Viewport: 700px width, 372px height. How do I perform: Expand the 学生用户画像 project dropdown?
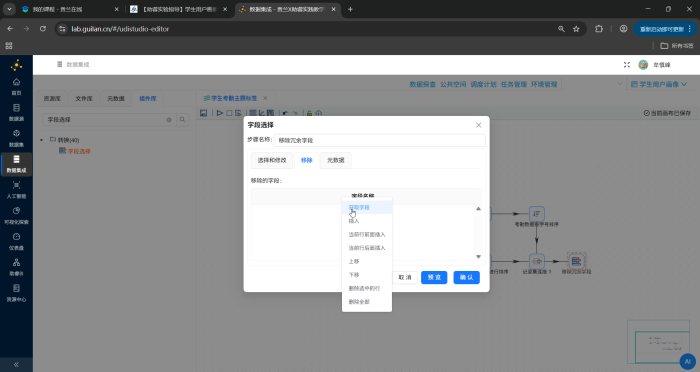tap(658, 84)
